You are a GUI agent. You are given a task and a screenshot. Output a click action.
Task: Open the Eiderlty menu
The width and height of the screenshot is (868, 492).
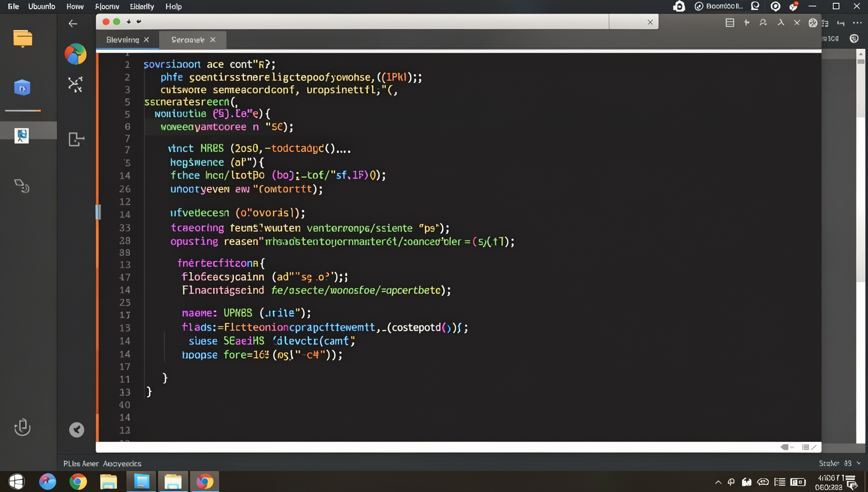click(142, 7)
